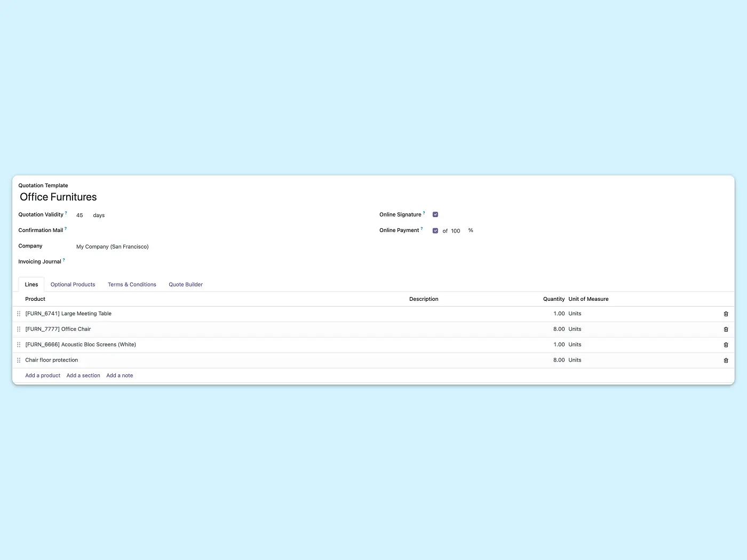Disable the Online Signature checkbox

point(435,214)
